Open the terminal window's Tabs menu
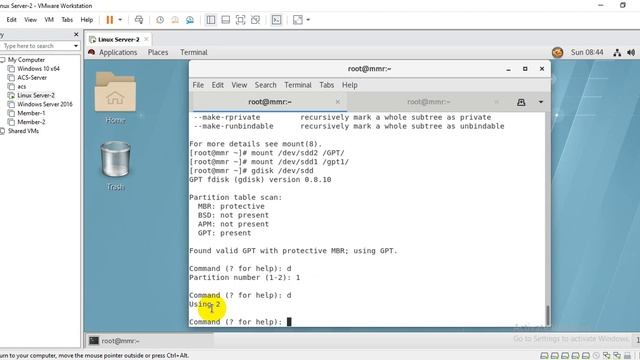The height and width of the screenshot is (360, 640). click(x=327, y=85)
